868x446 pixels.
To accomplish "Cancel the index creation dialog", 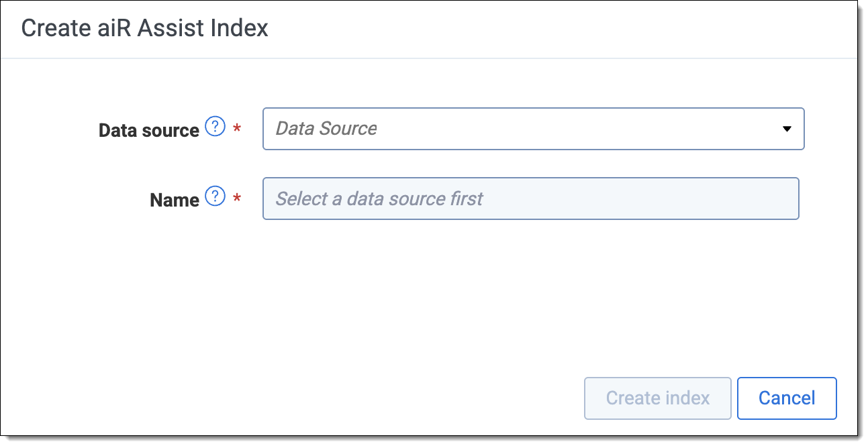I will tap(787, 398).
